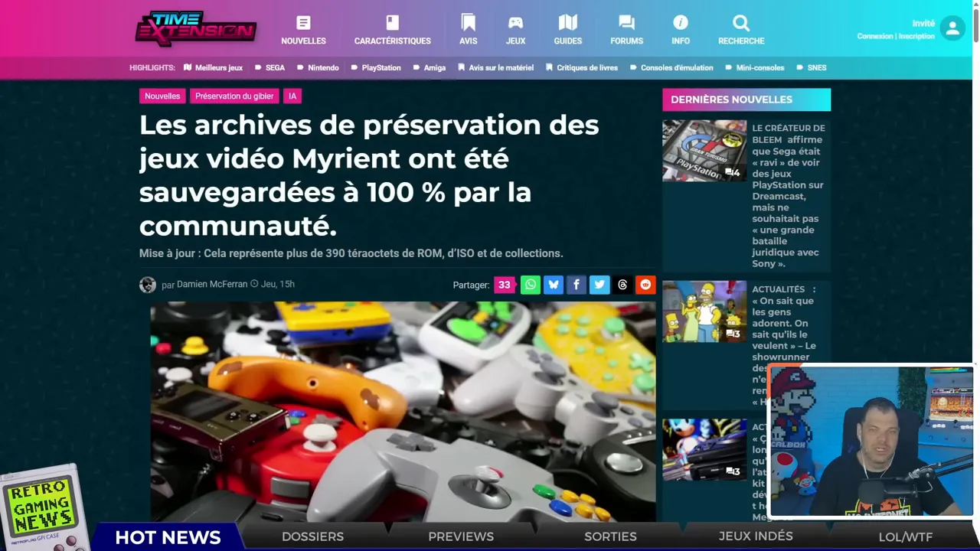Viewport: 980px width, 551px height.
Task: Click the Guides books icon
Action: 567,22
